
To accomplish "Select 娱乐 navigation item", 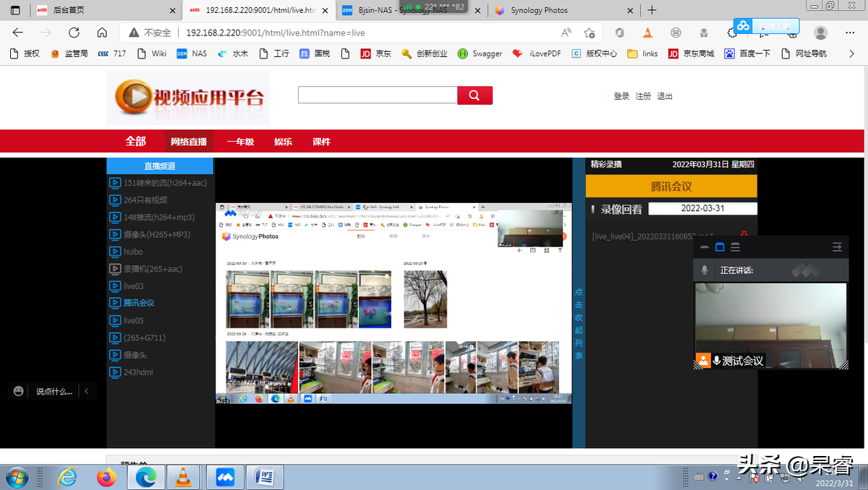I will click(x=283, y=142).
